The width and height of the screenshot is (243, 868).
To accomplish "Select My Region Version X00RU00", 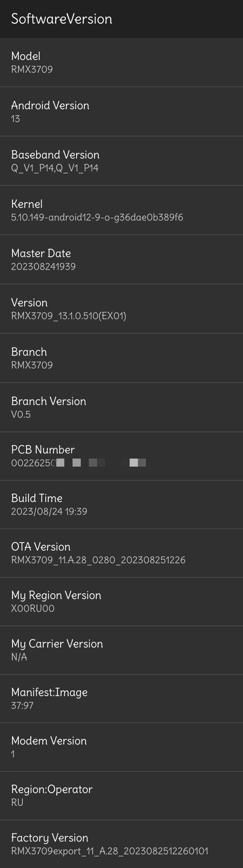I will (122, 602).
